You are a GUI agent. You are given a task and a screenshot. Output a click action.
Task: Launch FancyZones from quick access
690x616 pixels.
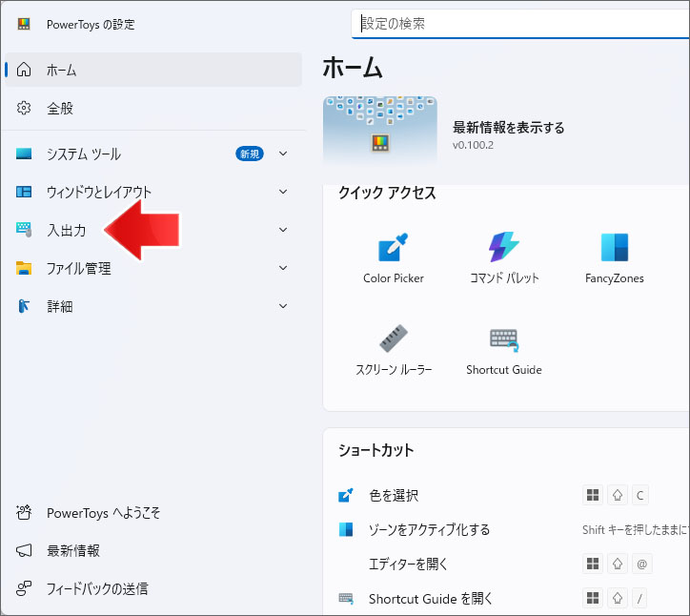pyautogui.click(x=615, y=258)
